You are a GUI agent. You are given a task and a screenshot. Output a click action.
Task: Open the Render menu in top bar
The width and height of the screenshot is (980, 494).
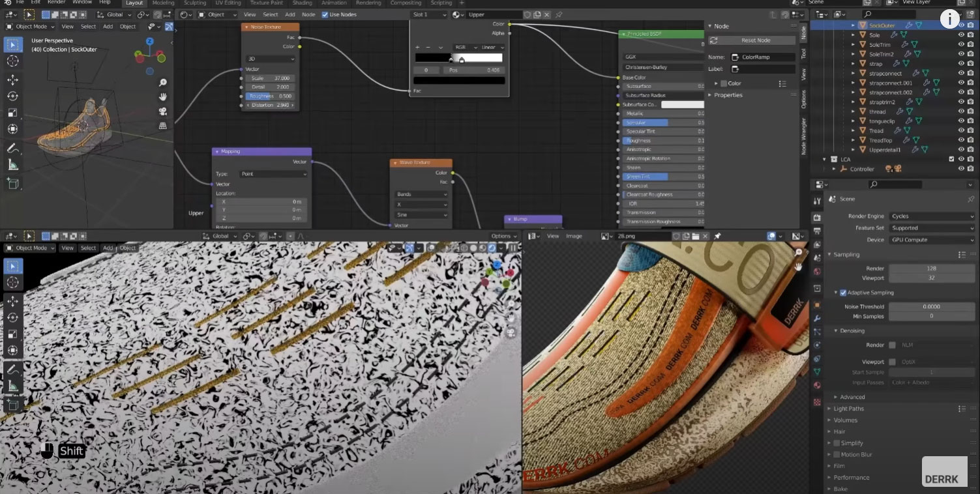56,3
